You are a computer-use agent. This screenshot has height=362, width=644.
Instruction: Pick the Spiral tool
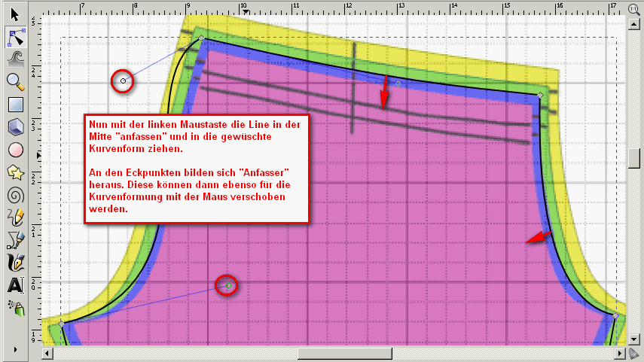tap(14, 194)
